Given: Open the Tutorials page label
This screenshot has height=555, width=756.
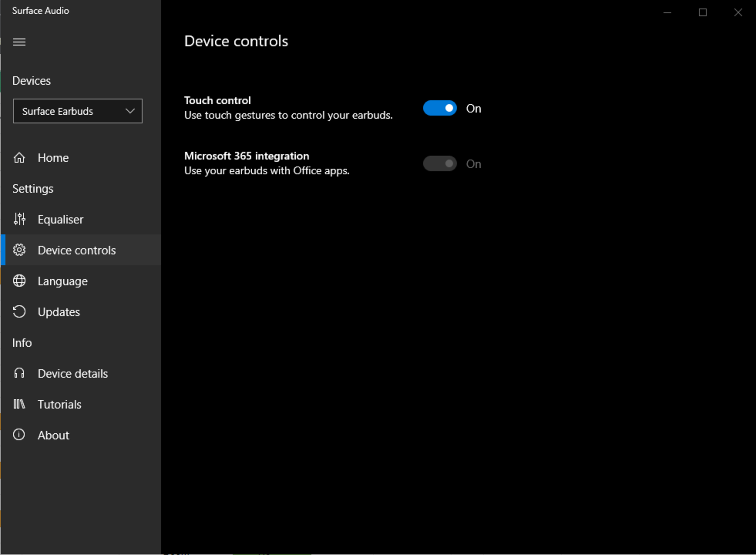Looking at the screenshot, I should (x=59, y=405).
